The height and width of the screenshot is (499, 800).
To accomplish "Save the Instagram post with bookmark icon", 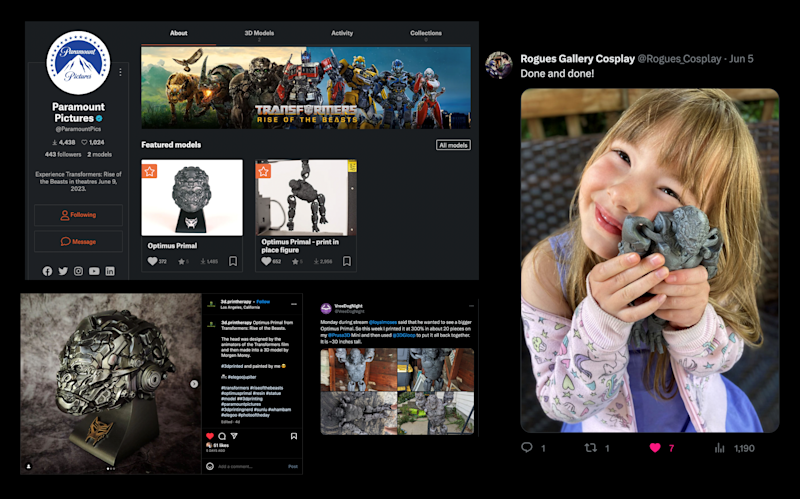I will pos(294,436).
